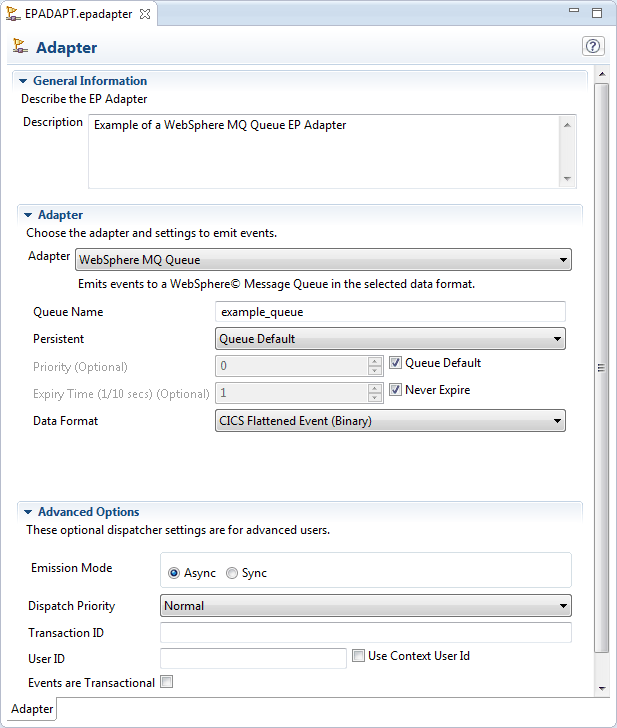Enable Use Context User Id checkbox
The width and height of the screenshot is (617, 728).
pyautogui.click(x=358, y=656)
